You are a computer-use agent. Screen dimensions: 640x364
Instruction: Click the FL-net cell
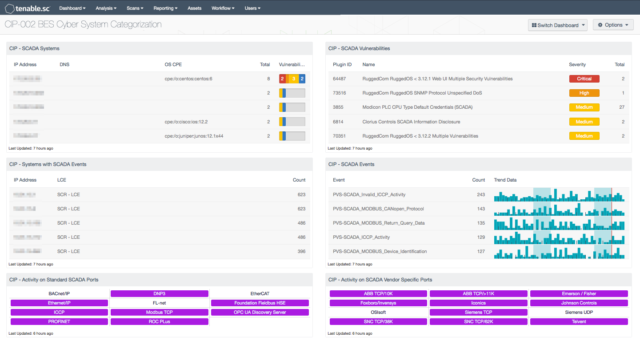pos(160,303)
